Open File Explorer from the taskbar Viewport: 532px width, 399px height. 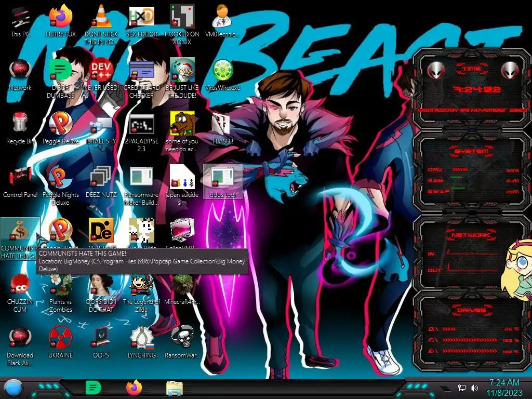[x=175, y=388]
